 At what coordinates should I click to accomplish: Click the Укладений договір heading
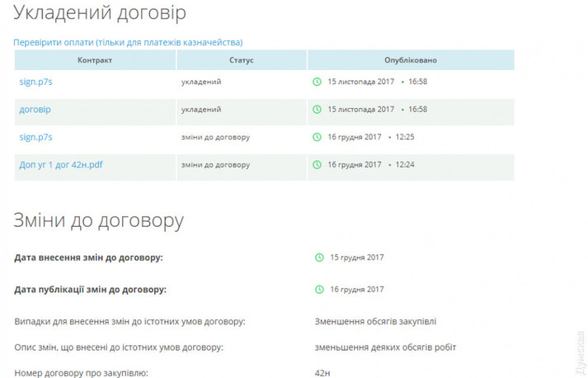pyautogui.click(x=100, y=13)
